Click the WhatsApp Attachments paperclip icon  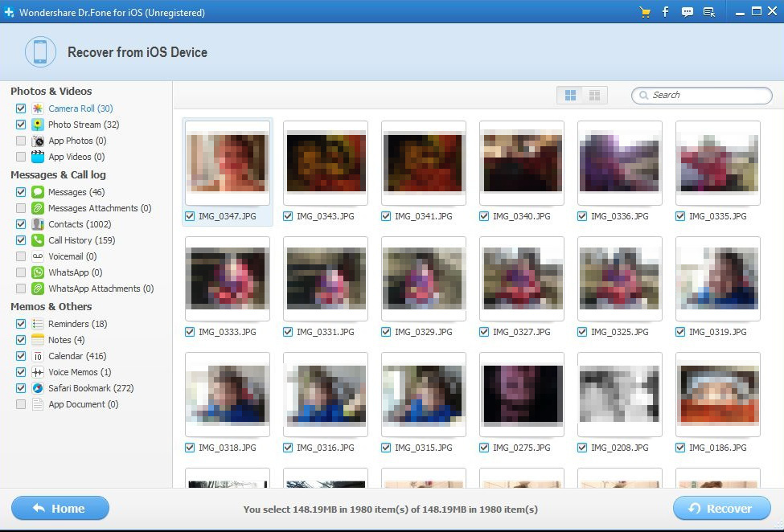click(x=38, y=289)
